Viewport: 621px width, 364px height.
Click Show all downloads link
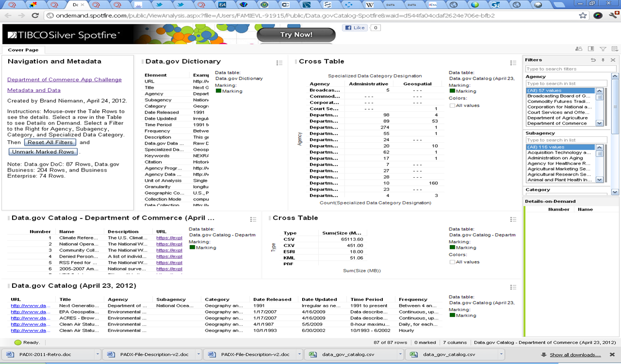tap(575, 355)
